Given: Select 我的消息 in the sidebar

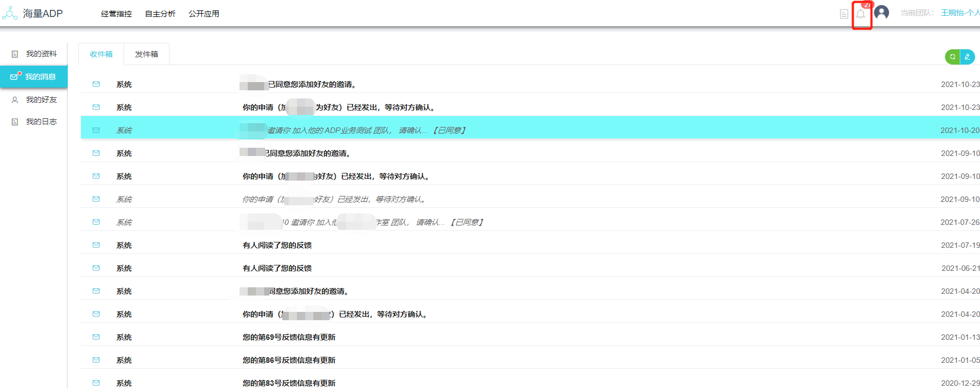Looking at the screenshot, I should coord(40,77).
